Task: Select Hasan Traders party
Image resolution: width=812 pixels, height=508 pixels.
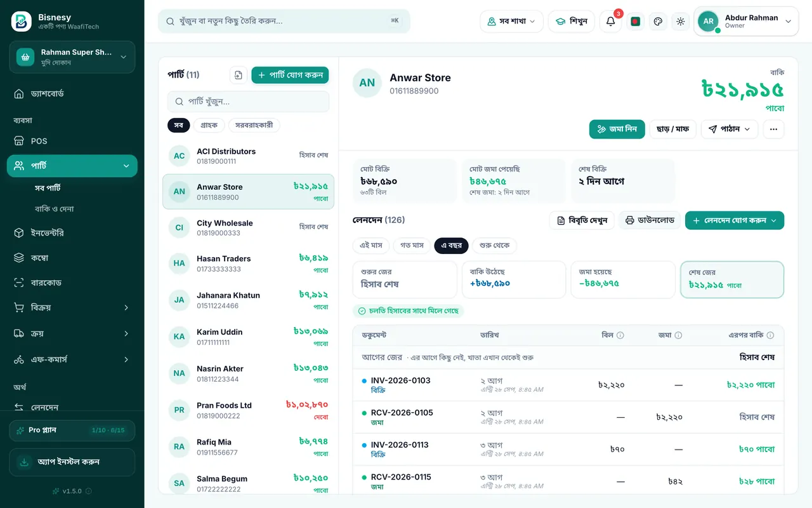Action: [x=249, y=264]
